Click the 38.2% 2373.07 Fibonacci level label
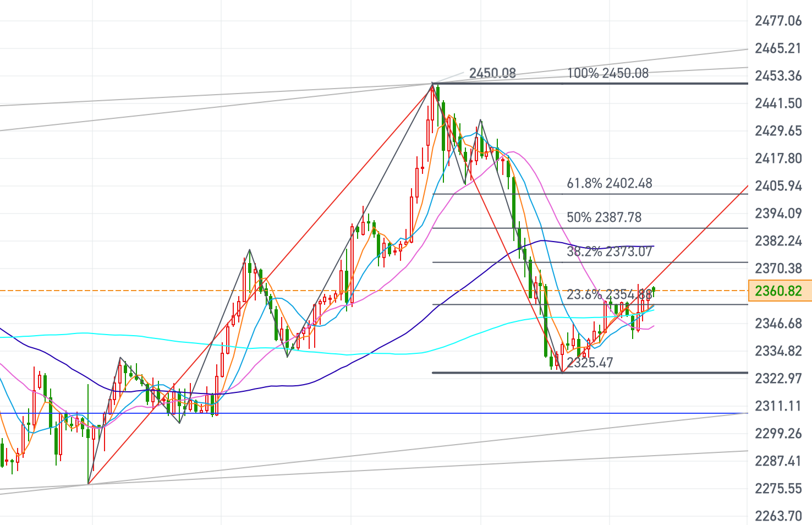 (610, 252)
